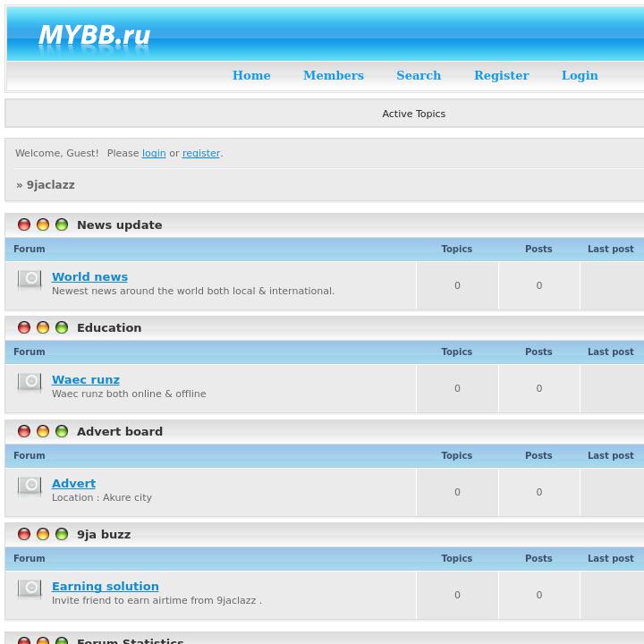The height and width of the screenshot is (644, 644).
Task: Click the Advert forum status icon
Action: pos(30,487)
